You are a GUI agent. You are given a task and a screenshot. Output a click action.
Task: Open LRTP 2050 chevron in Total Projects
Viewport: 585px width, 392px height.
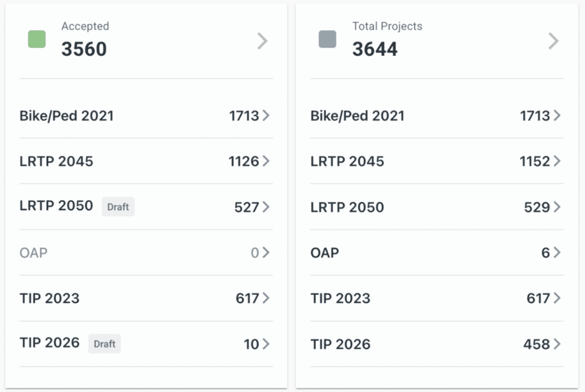pos(557,207)
